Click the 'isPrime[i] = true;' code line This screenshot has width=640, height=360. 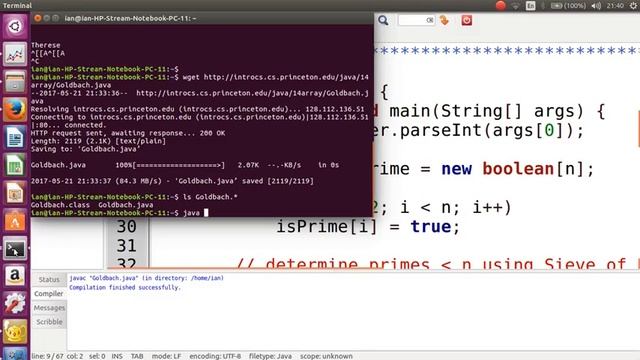coord(368,227)
